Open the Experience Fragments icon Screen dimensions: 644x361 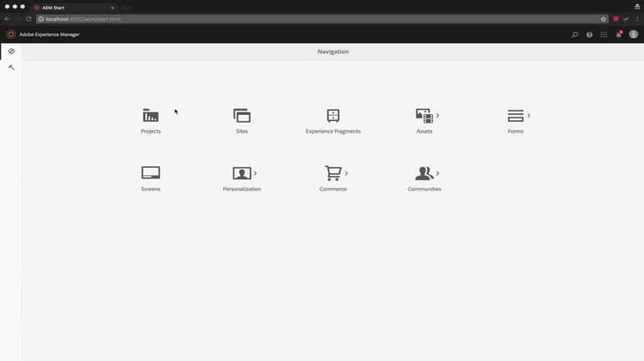(x=333, y=116)
